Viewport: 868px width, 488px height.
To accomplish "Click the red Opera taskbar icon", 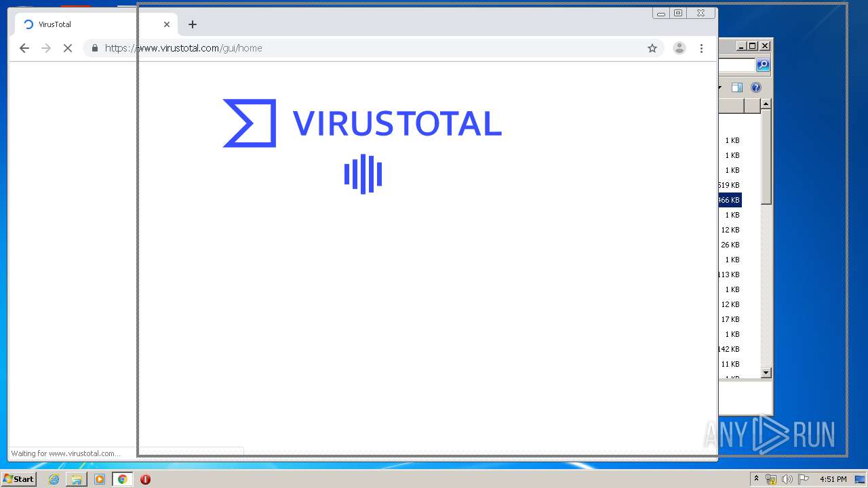I will (145, 479).
